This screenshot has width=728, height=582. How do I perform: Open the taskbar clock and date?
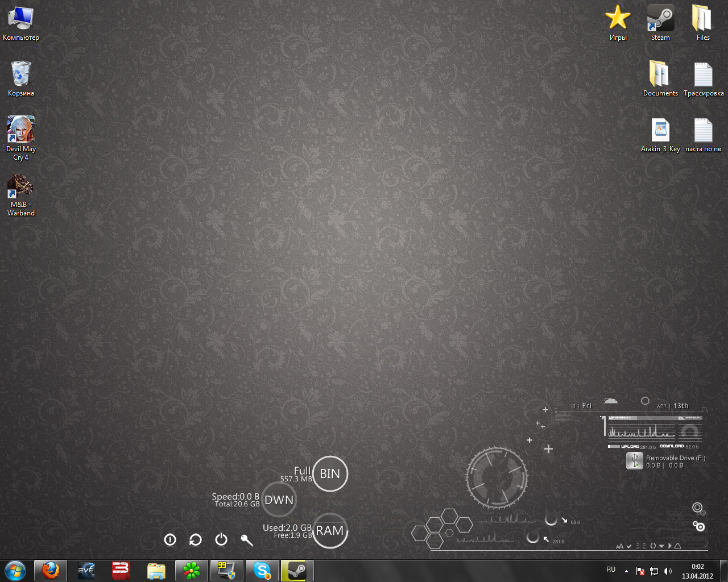coord(697,571)
